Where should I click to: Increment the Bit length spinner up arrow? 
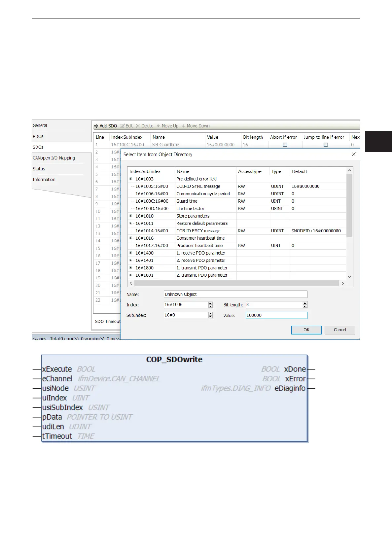(305, 303)
